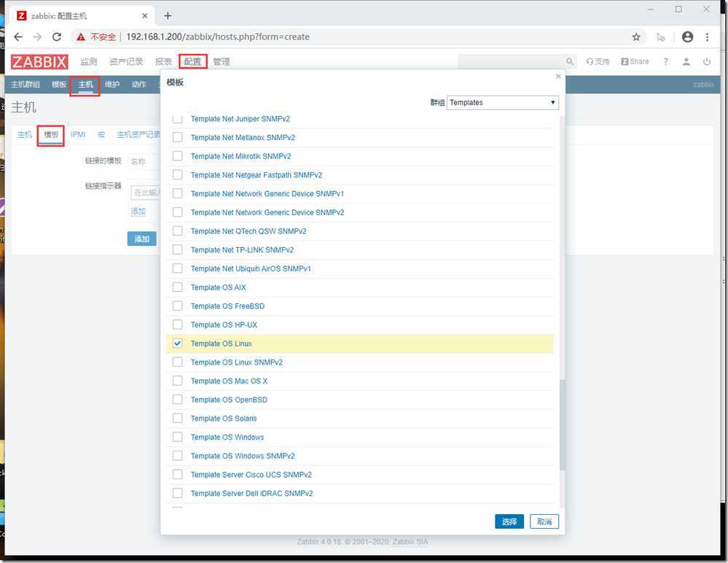Open Template OS Mac OS X link
This screenshot has width=728, height=563.
point(229,381)
